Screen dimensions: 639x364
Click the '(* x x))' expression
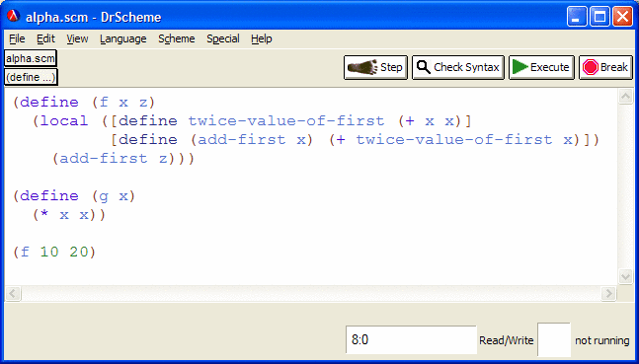click(69, 215)
